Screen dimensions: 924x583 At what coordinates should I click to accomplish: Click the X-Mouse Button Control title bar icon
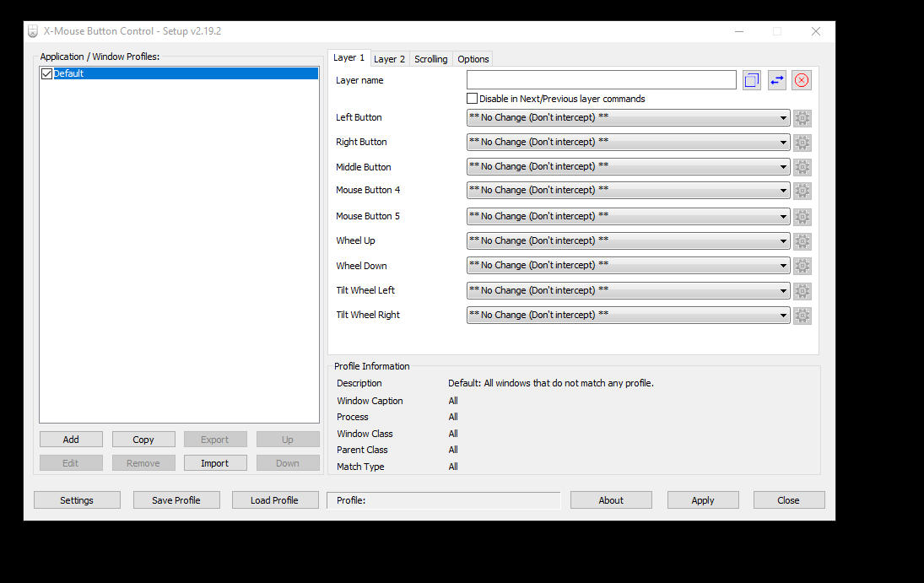click(x=33, y=31)
